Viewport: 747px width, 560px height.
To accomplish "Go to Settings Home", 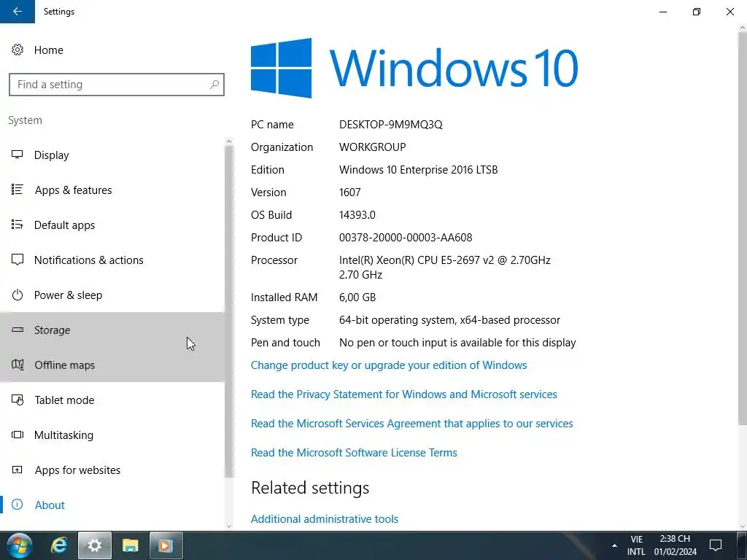I will coord(49,50).
